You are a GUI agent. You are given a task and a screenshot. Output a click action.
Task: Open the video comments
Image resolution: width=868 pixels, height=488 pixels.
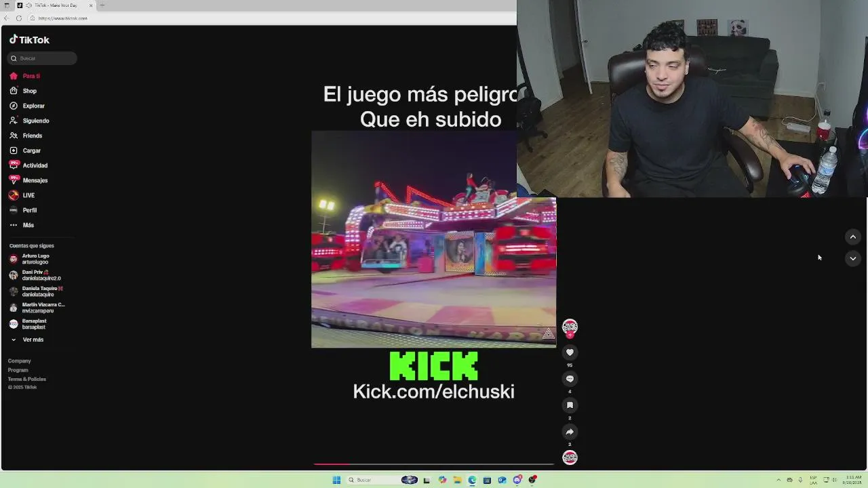pyautogui.click(x=570, y=379)
